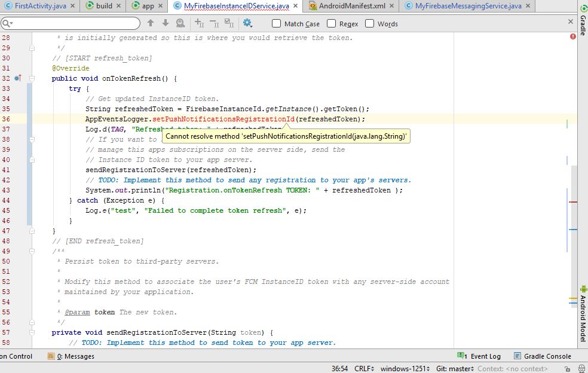The image size is (588, 373).
Task: Click yellow warning stripe mark in scrollbar
Action: pyautogui.click(x=572, y=298)
